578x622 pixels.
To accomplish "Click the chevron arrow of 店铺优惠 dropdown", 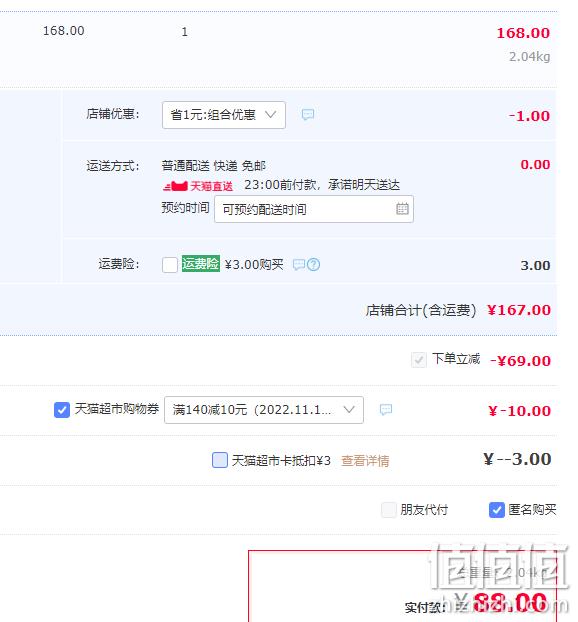I will pyautogui.click(x=271, y=115).
